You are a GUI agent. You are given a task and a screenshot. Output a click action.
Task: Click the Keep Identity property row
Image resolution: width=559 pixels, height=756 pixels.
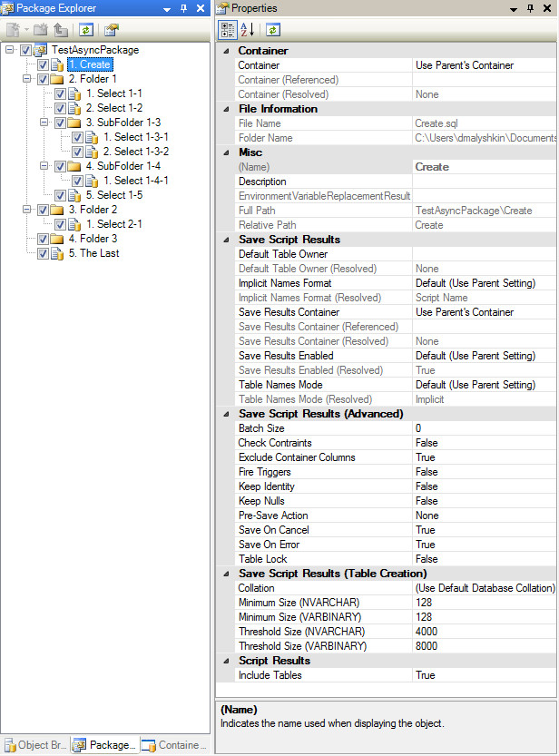(395, 486)
